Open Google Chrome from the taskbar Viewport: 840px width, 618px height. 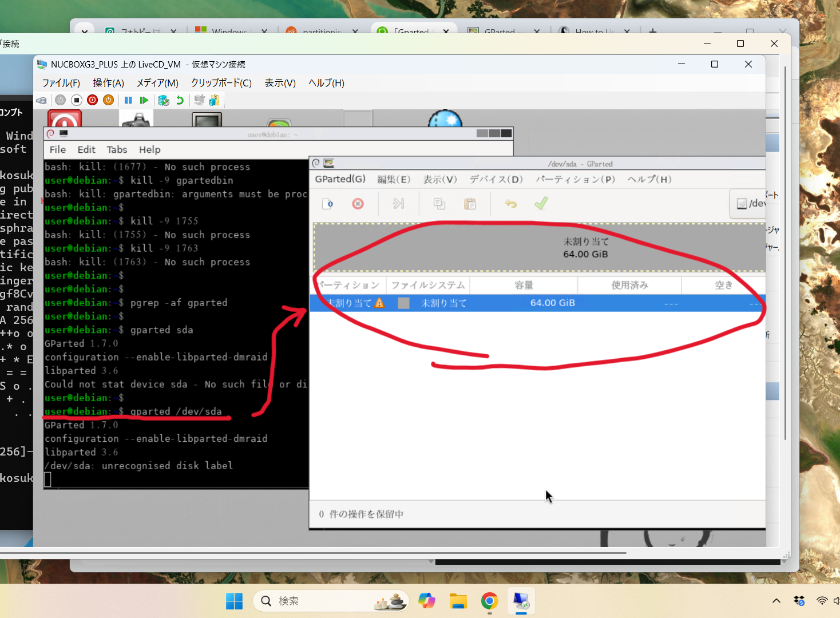click(x=489, y=601)
